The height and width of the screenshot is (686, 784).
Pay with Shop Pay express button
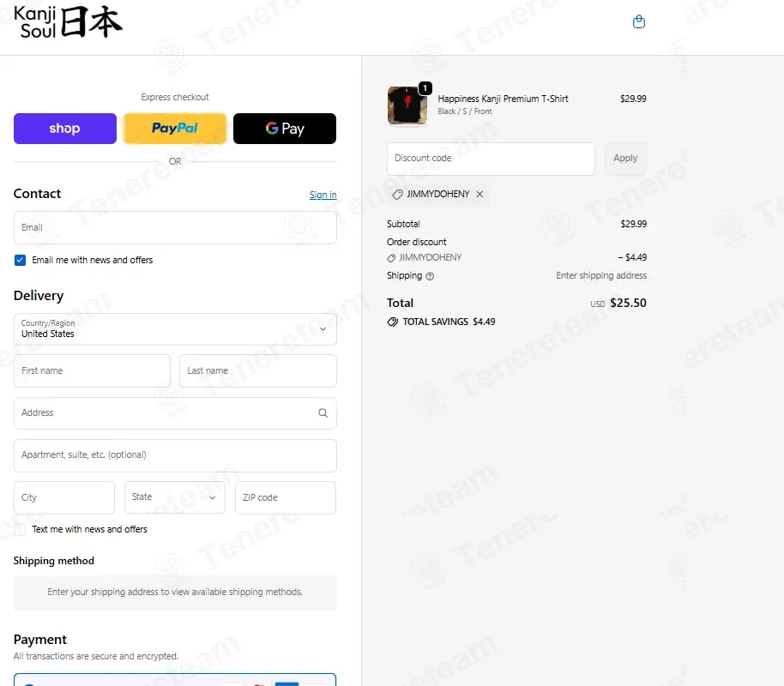pyautogui.click(x=65, y=129)
